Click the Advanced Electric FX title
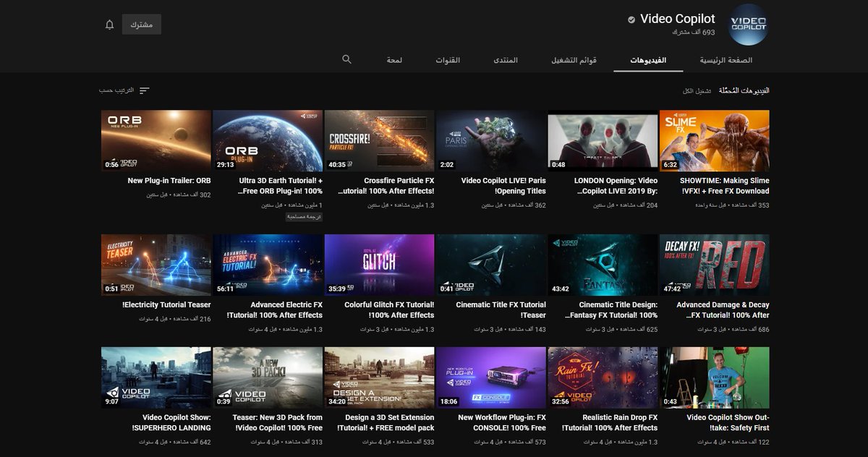This screenshot has width=868, height=457. coord(275,310)
